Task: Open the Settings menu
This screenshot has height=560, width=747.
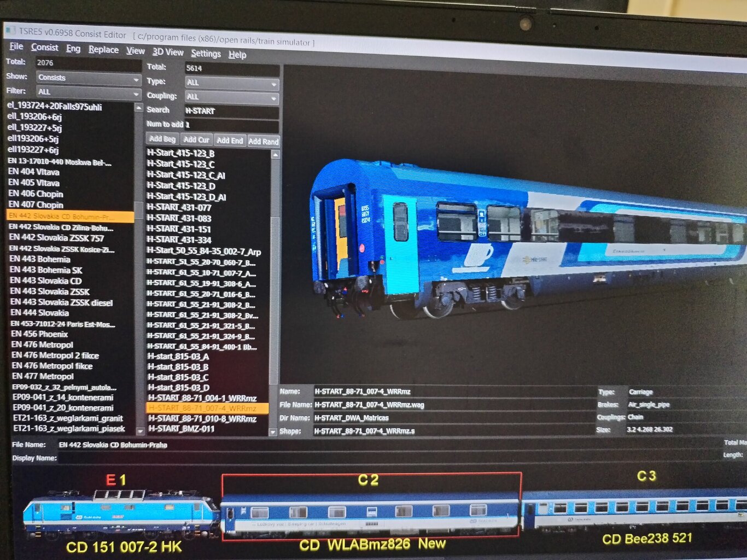Action: click(206, 54)
